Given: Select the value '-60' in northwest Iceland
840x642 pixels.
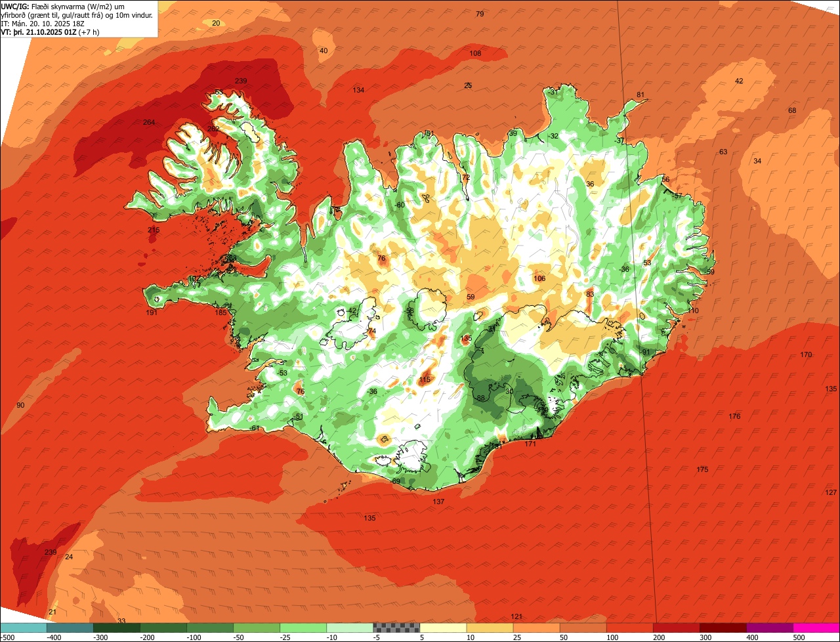Looking at the screenshot, I should pos(400,205).
